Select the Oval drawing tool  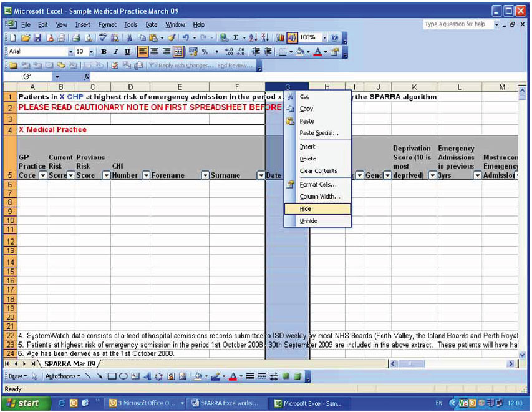coord(123,376)
